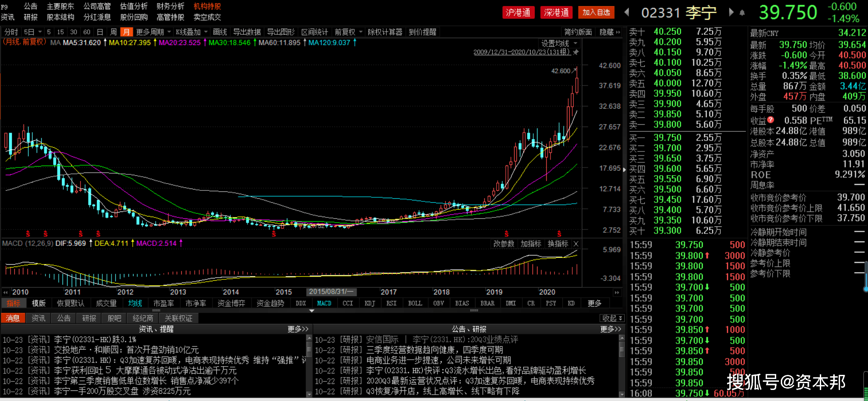Open 主要股东 menu item
The height and width of the screenshot is (401, 868).
click(x=60, y=6)
